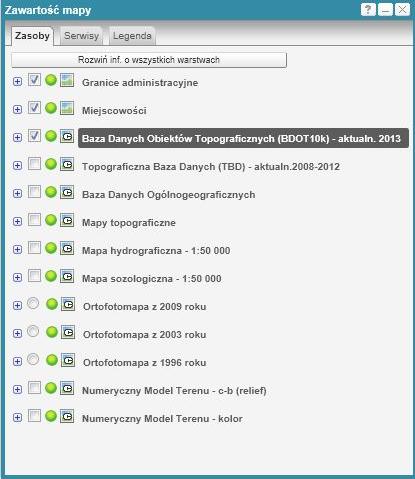
Task: Expand the Ortofotomapa z 2009 roku node
Action: [x=17, y=306]
